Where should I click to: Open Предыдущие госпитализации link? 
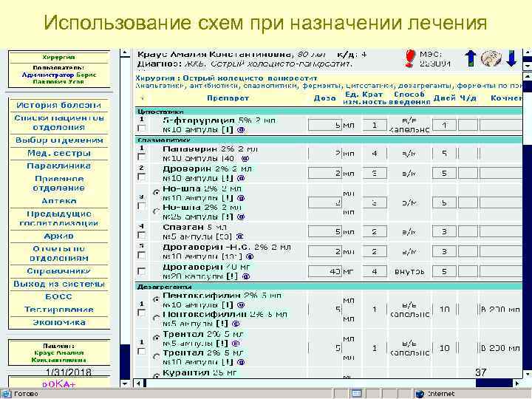pos(58,219)
